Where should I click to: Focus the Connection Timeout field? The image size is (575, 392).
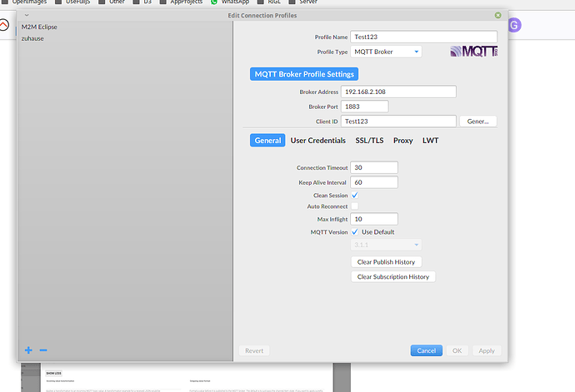(x=374, y=167)
